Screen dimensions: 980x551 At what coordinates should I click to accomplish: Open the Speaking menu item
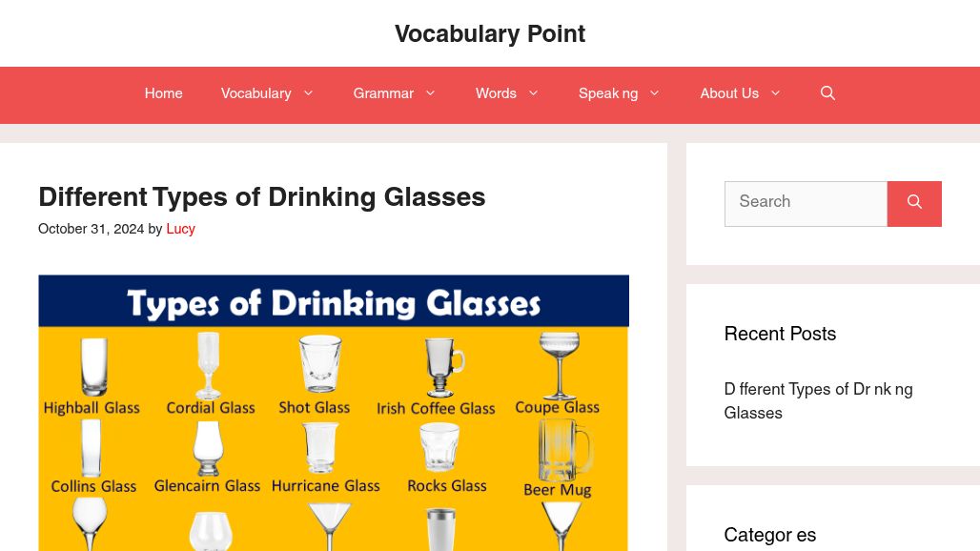tap(608, 94)
